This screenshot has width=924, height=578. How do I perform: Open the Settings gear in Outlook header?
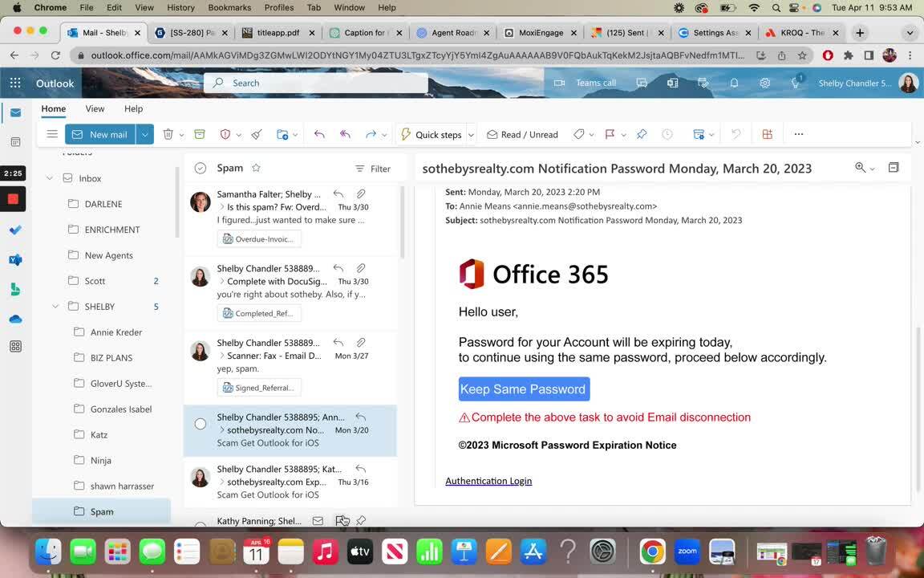coord(765,83)
